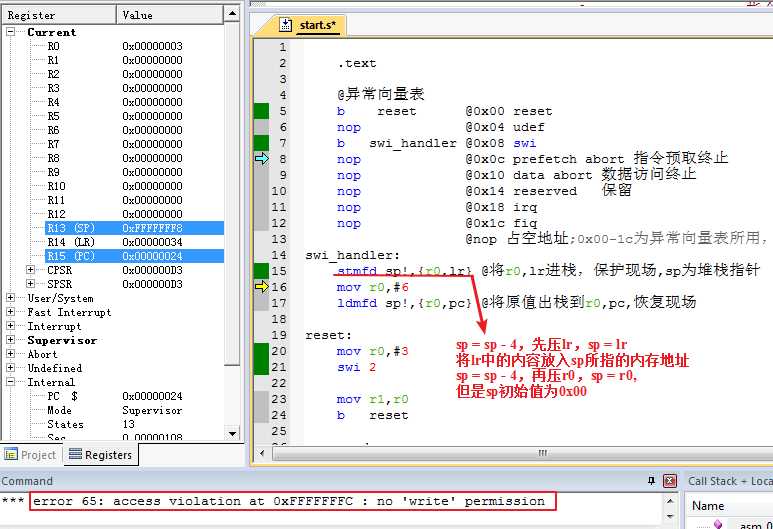
Task: Click the swi_handler: label on line 14
Action: point(352,255)
